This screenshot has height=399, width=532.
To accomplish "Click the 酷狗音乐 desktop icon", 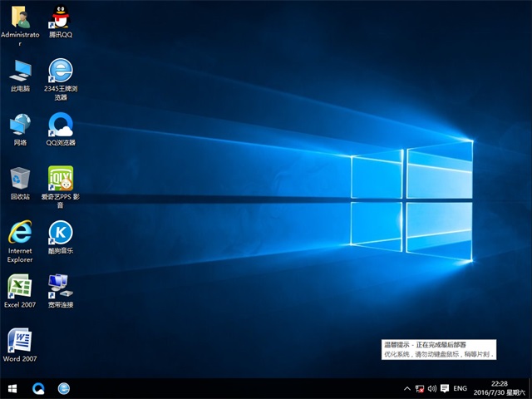I will (x=61, y=233).
